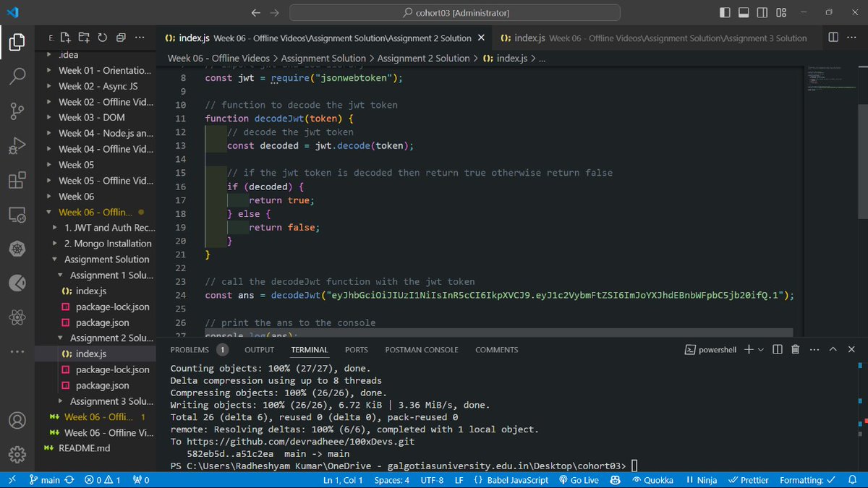Click main branch in status bar

[44, 480]
